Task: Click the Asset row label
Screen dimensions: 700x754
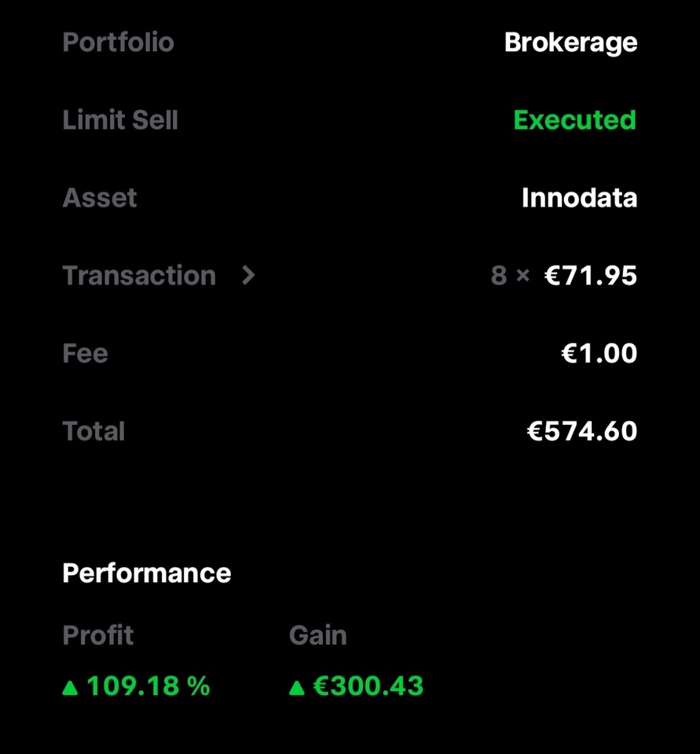Action: pos(100,198)
